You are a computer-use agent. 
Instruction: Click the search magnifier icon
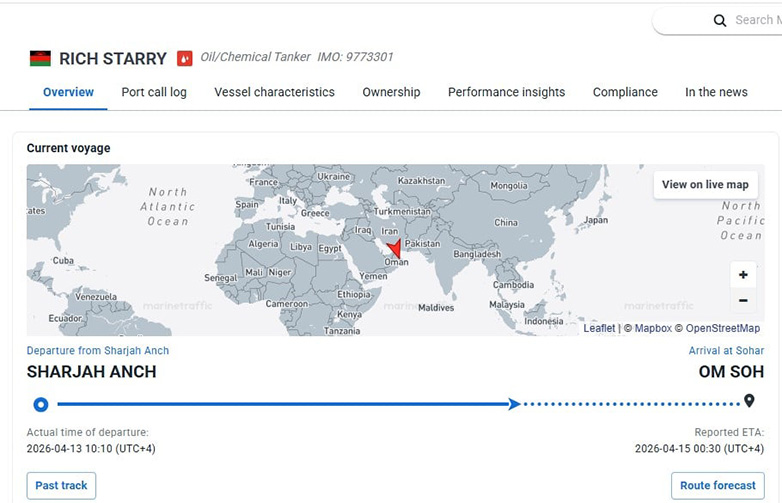(x=720, y=20)
